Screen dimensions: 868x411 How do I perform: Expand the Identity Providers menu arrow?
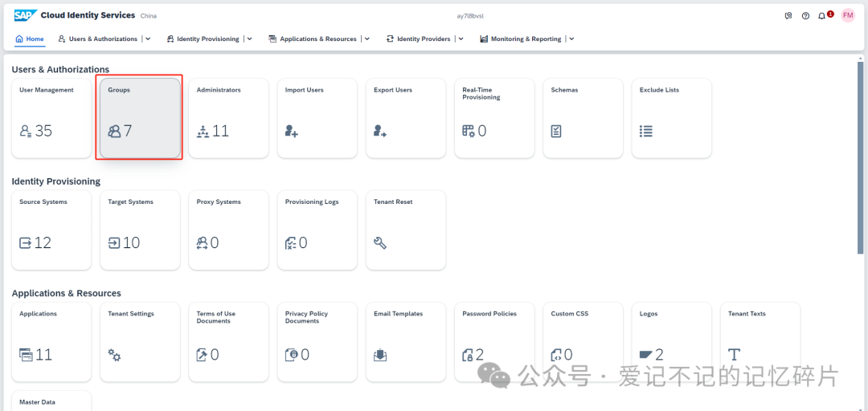pos(461,39)
